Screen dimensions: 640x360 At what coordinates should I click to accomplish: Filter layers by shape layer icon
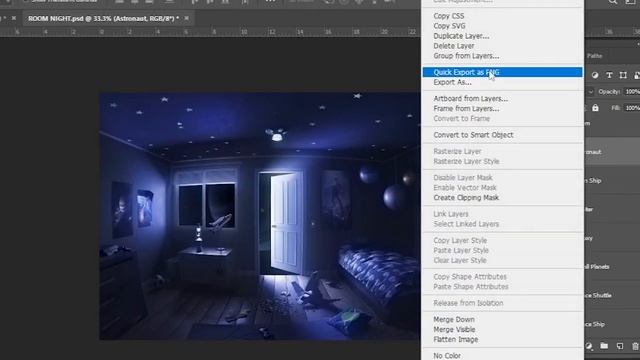[623, 75]
